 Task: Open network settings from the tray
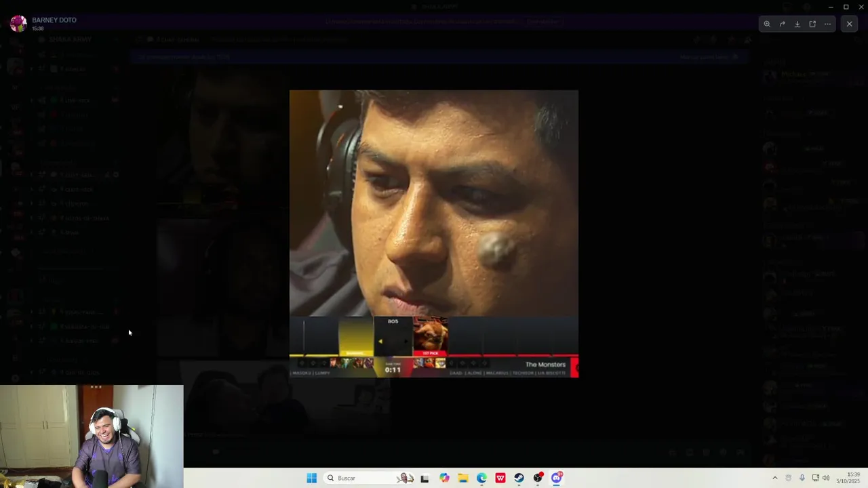point(815,478)
